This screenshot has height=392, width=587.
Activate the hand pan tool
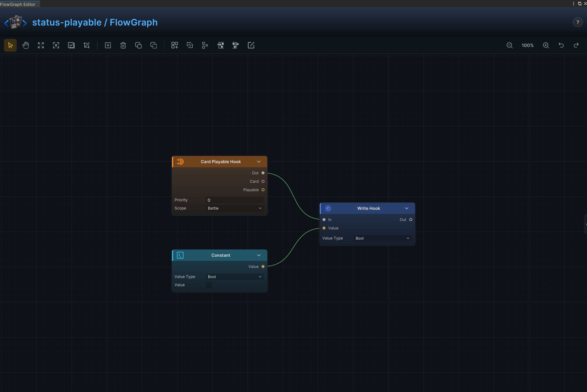[x=26, y=45]
